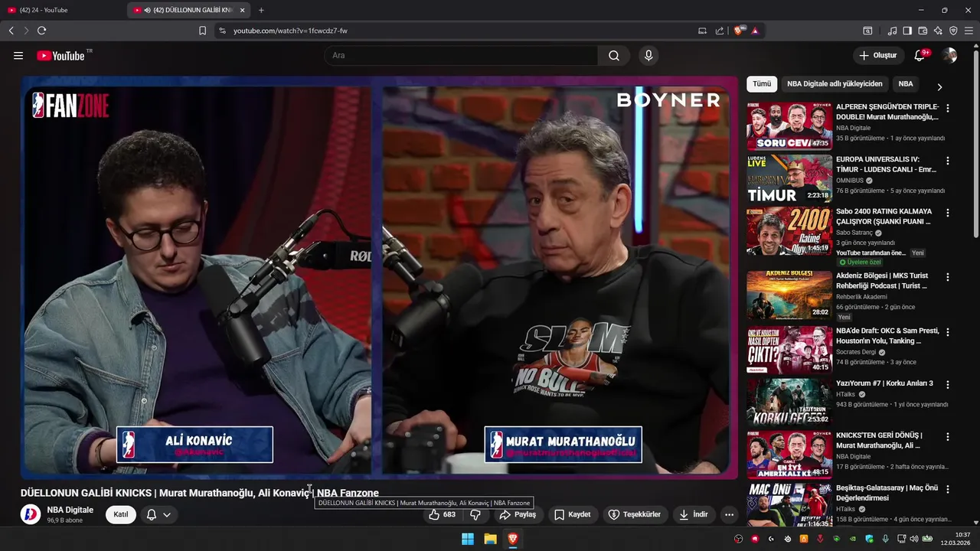Open microphone indicator in system tray

coord(885,539)
